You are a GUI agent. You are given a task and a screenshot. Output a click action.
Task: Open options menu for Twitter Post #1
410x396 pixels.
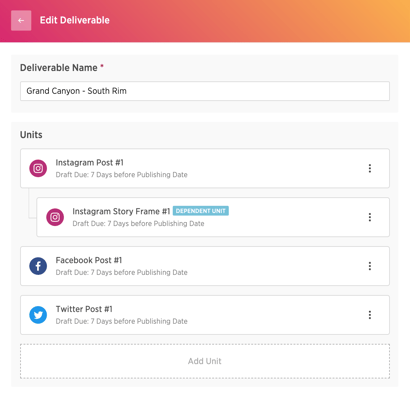[x=370, y=315]
